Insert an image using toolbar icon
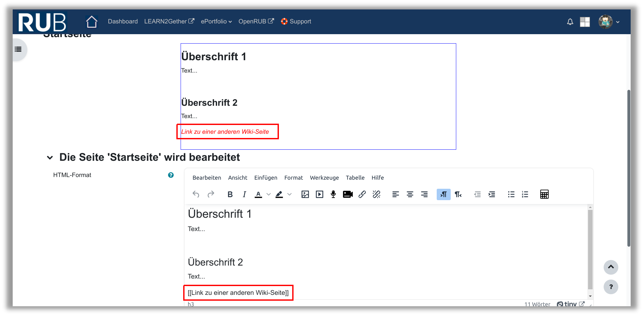 tap(305, 194)
